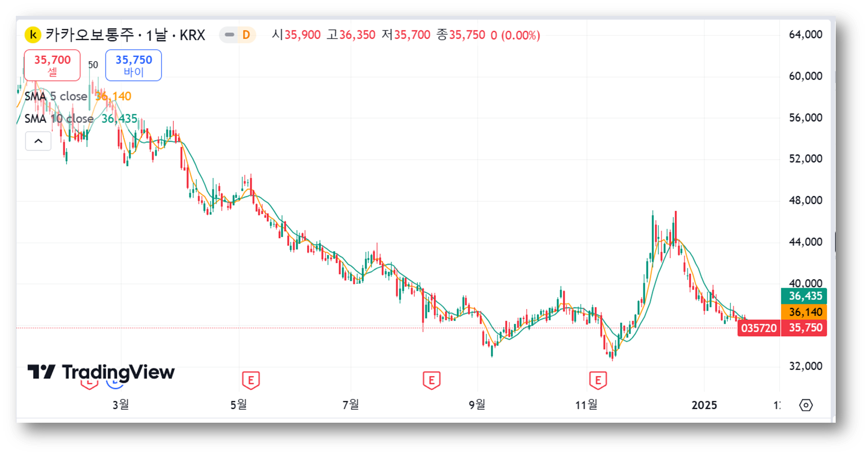Click the 36,435 SMA 10 price label
The width and height of the screenshot is (868, 455).
tap(804, 296)
